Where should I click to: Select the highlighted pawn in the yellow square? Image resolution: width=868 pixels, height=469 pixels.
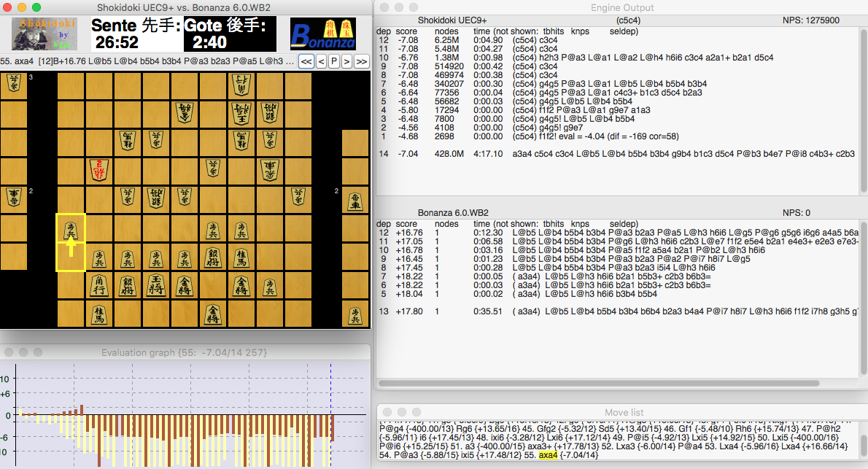(x=71, y=228)
